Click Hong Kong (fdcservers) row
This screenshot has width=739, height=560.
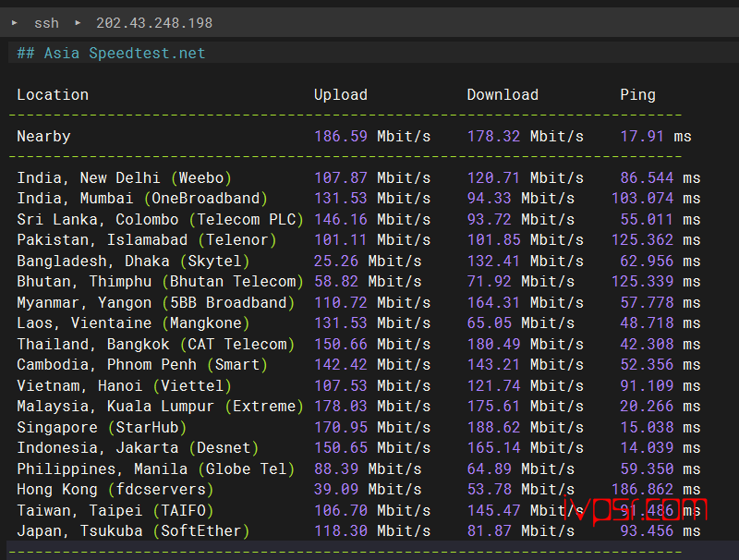115,489
